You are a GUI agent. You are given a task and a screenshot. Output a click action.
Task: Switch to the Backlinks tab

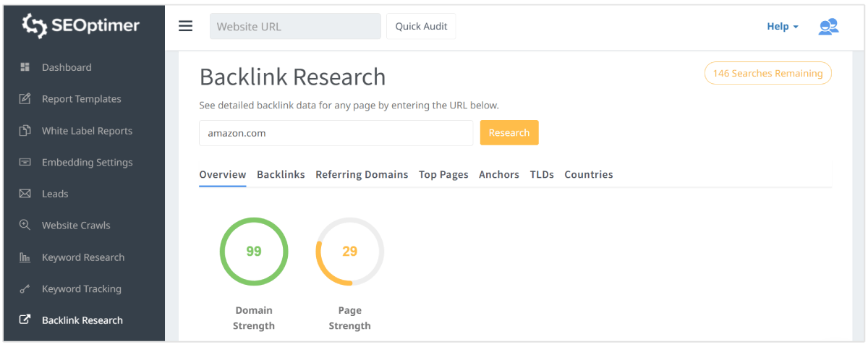(x=281, y=174)
